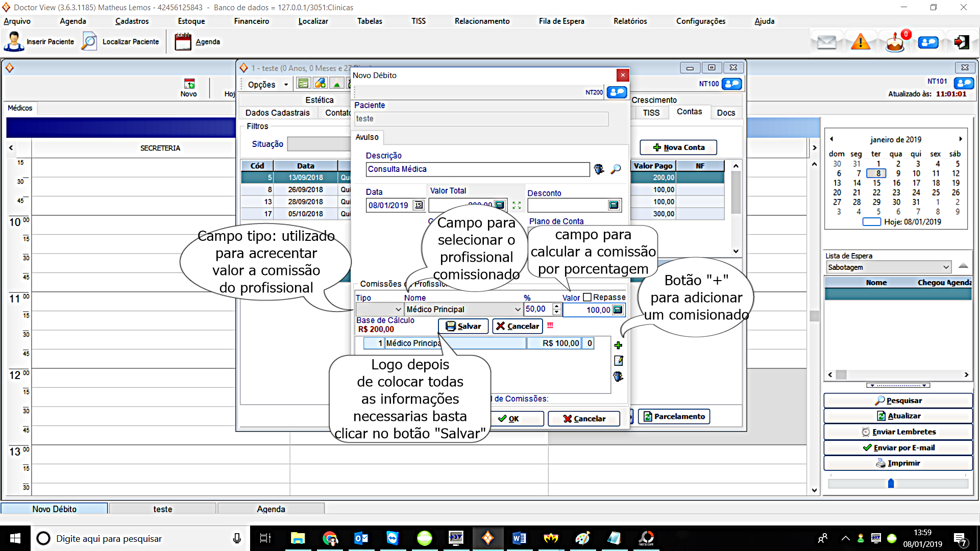Open Lista de Espera Sabotagem dropdown
The width and height of the screenshot is (980, 551).
(946, 267)
